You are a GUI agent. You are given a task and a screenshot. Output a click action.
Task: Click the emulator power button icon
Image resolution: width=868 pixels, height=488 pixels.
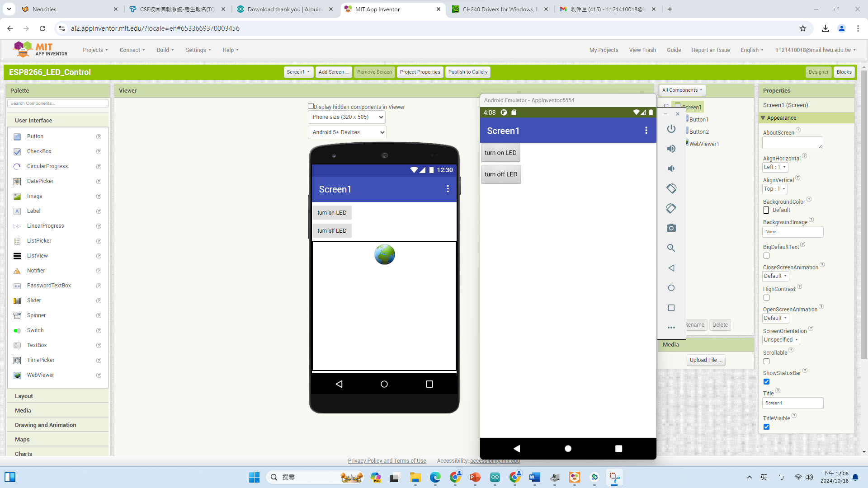click(671, 129)
